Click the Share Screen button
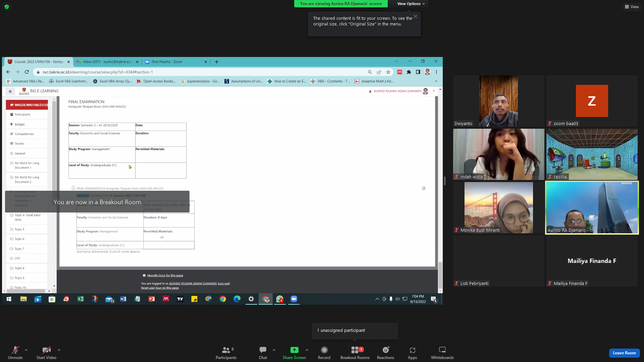The image size is (644, 362). tap(294, 353)
